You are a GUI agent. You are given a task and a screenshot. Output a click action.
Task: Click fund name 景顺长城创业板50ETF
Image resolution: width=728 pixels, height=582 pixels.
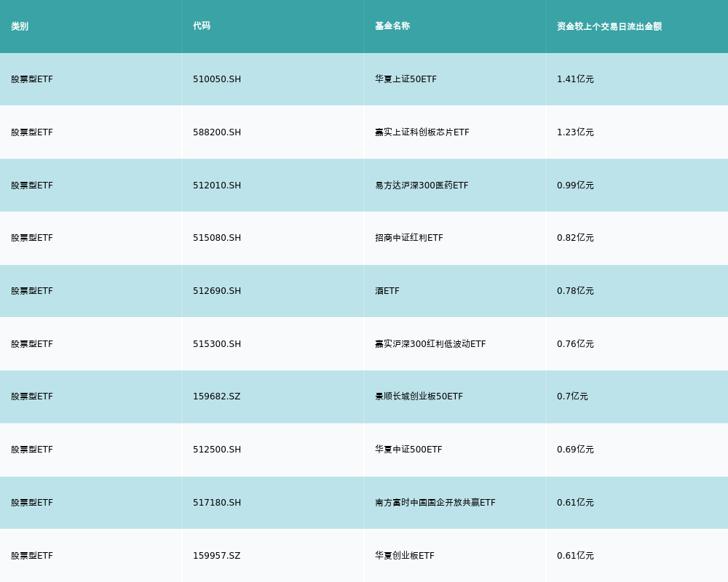point(419,396)
